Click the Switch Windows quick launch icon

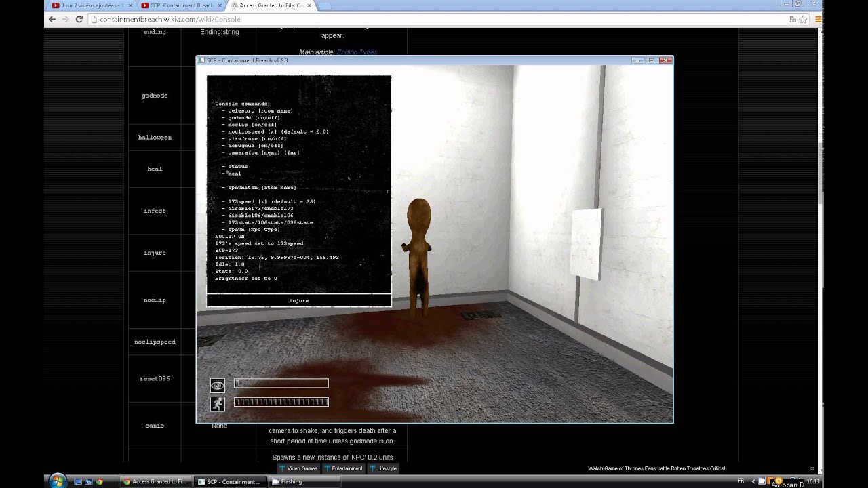[x=88, y=481]
